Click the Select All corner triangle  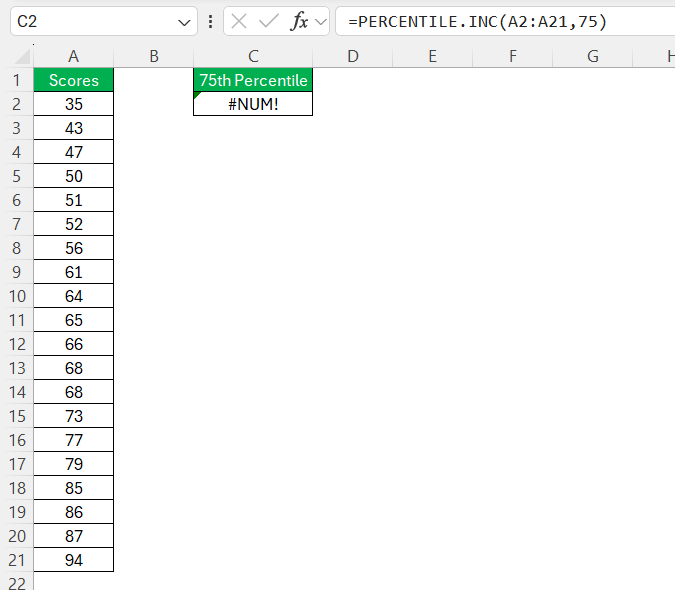point(22,57)
